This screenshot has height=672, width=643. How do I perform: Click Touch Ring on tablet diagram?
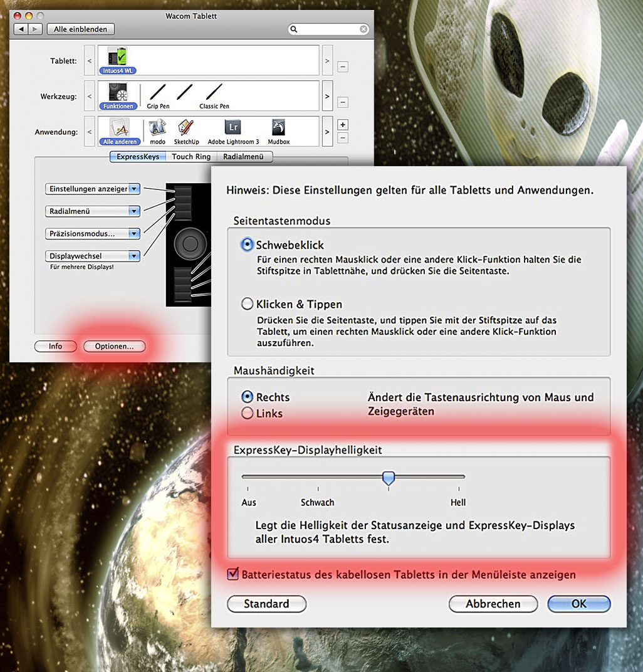[190, 244]
